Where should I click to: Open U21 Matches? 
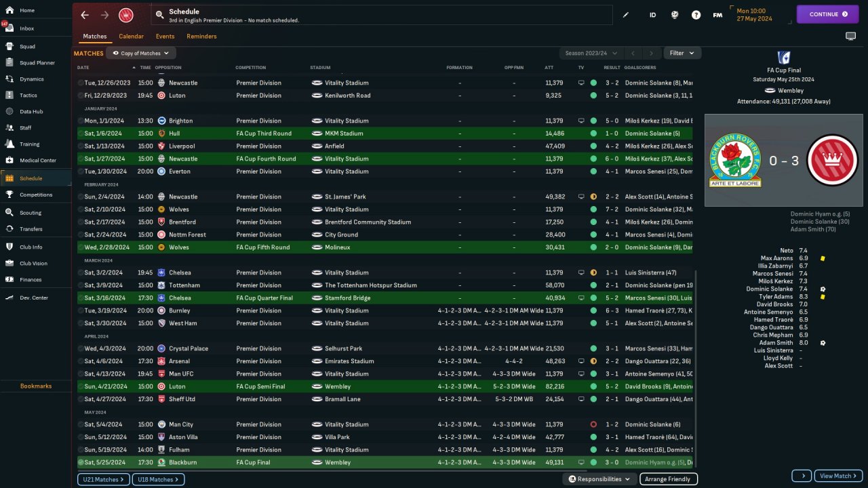tap(103, 479)
